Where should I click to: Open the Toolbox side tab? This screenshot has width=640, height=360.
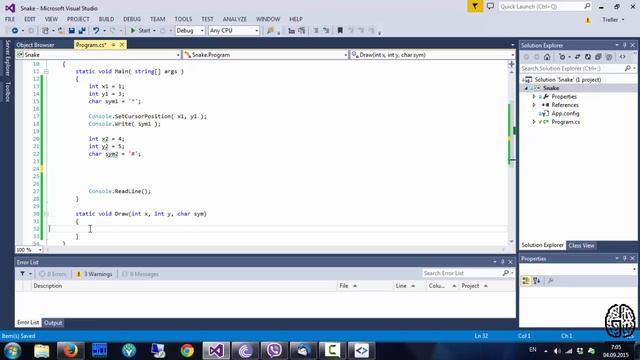7,91
